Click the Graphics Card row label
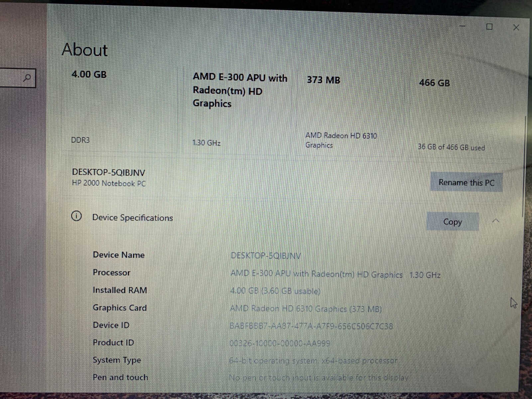Viewport: 532px width, 399px height. (x=120, y=308)
